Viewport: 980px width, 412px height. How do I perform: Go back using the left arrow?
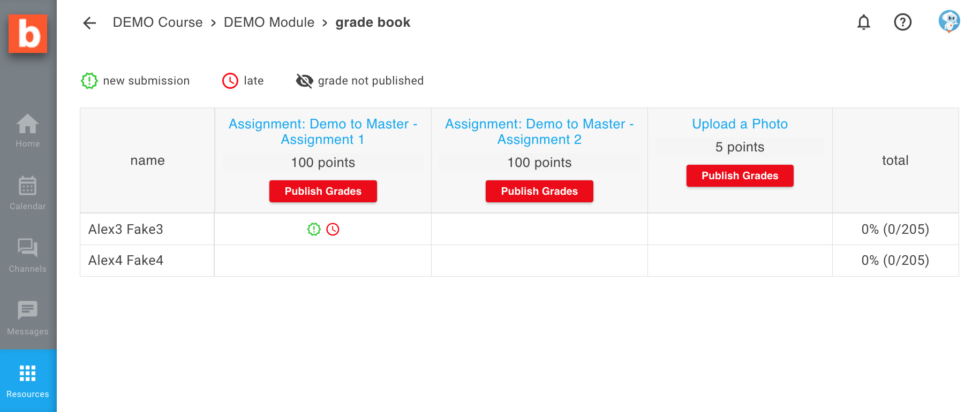(89, 22)
